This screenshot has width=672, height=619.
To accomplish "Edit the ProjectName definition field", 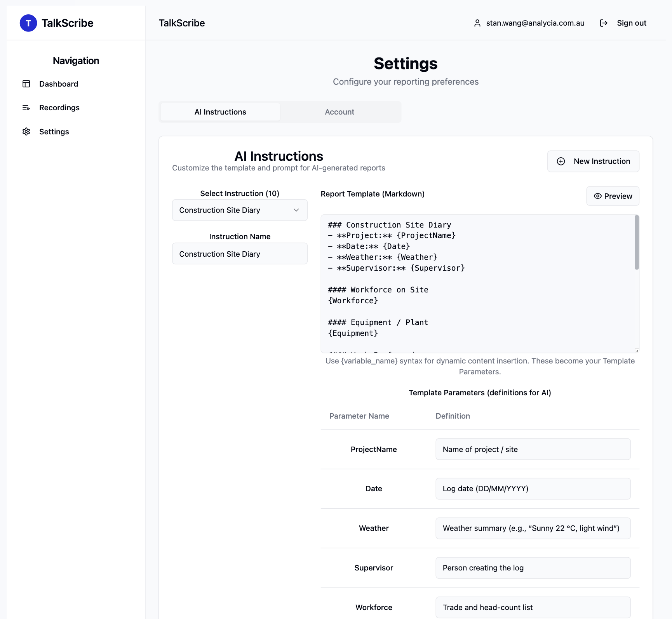I will 533,449.
